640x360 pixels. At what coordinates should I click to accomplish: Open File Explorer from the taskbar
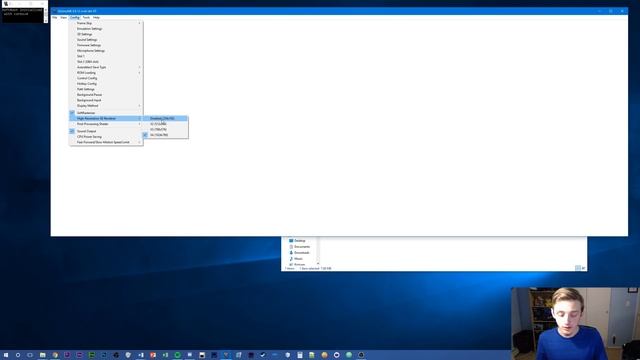click(42, 355)
